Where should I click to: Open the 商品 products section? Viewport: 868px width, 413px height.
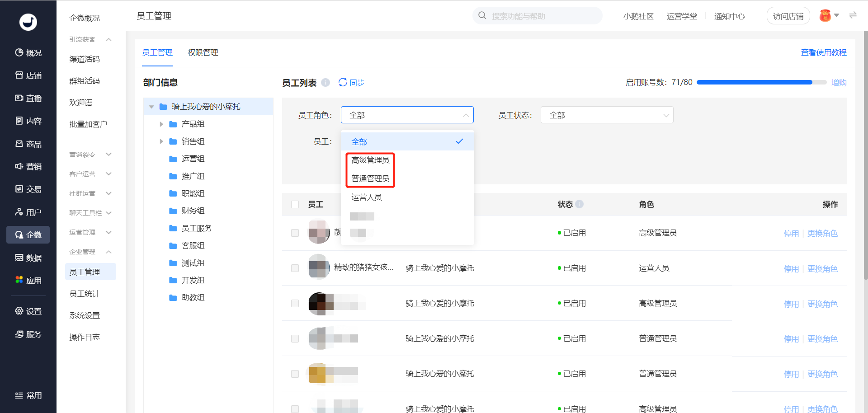click(28, 144)
